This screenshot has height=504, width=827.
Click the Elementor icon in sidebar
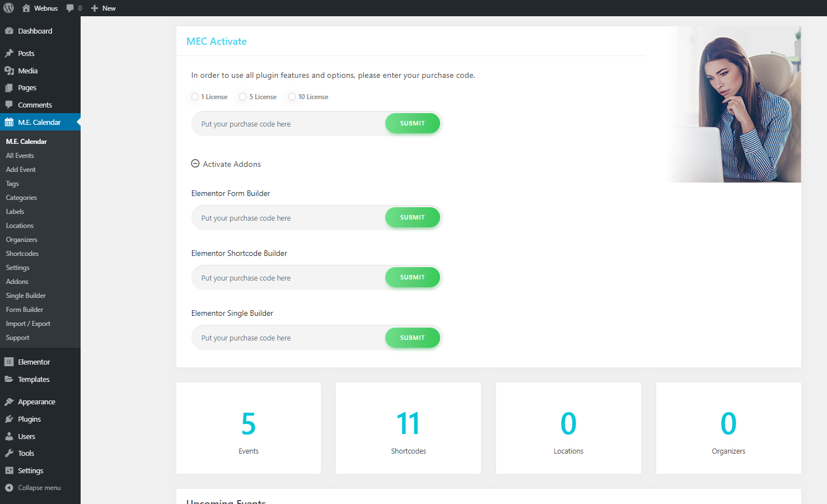pos(9,362)
